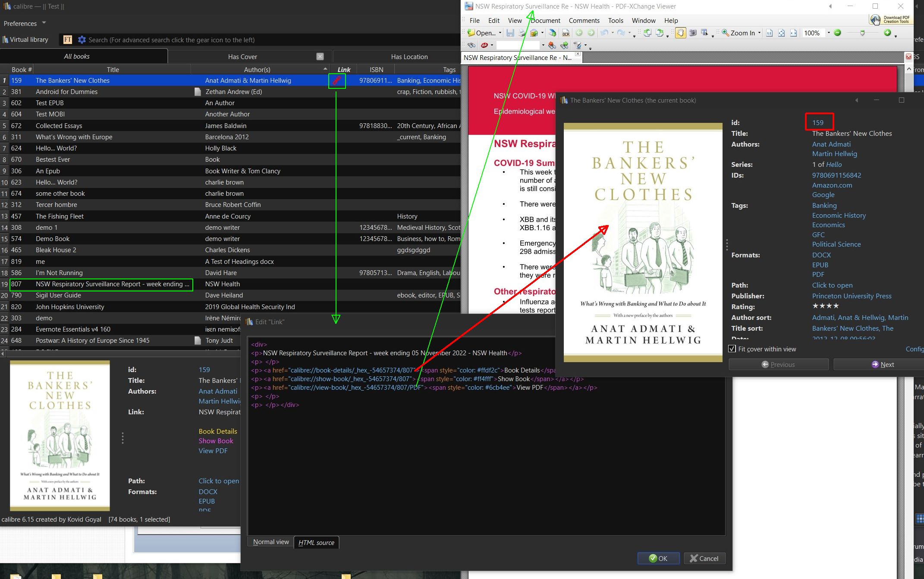This screenshot has height=579, width=924.
Task: Click the print icon in PDF toolbar
Action: pos(522,33)
